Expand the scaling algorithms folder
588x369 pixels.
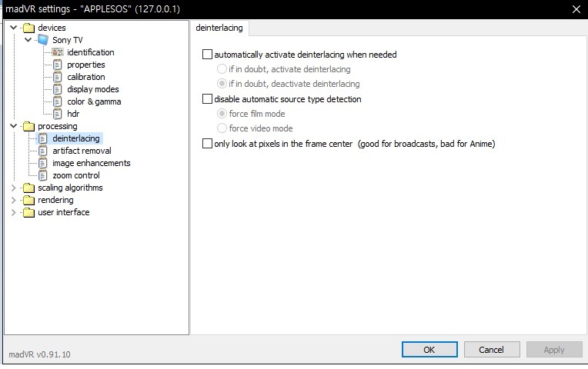pyautogui.click(x=13, y=188)
